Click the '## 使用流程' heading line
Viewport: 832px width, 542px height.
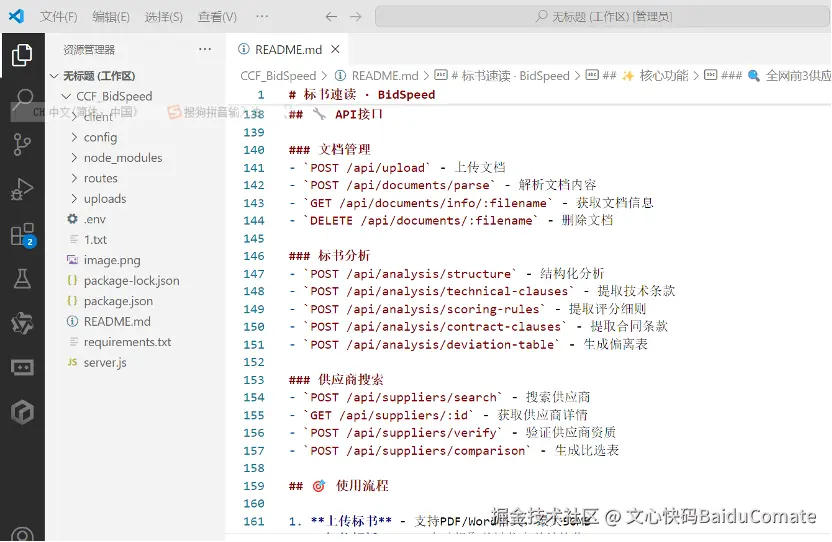click(339, 486)
